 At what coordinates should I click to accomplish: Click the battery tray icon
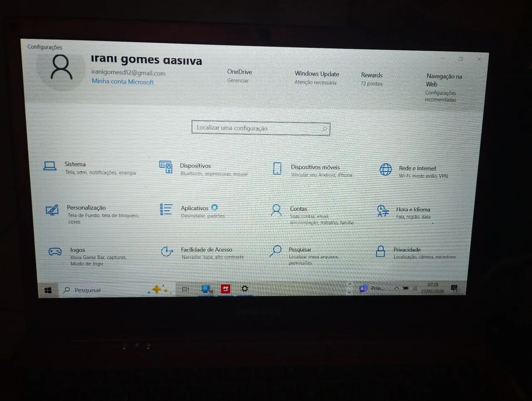point(405,288)
